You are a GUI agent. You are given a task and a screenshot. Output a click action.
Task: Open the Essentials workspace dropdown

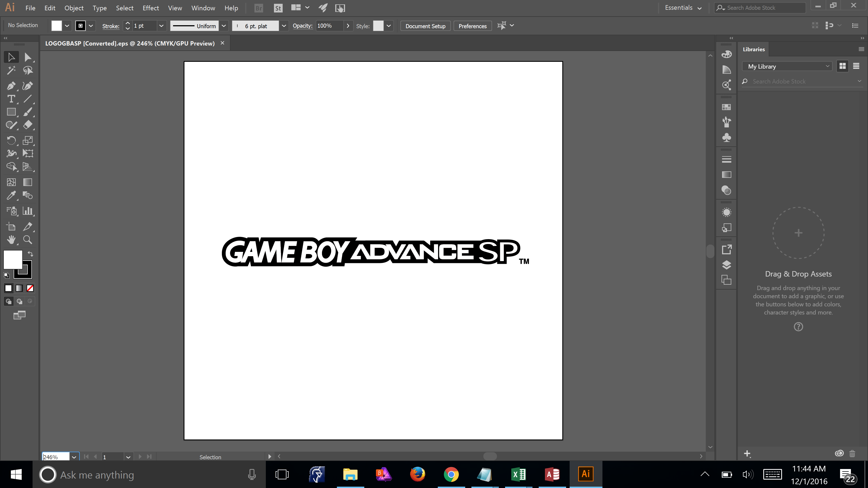(683, 8)
